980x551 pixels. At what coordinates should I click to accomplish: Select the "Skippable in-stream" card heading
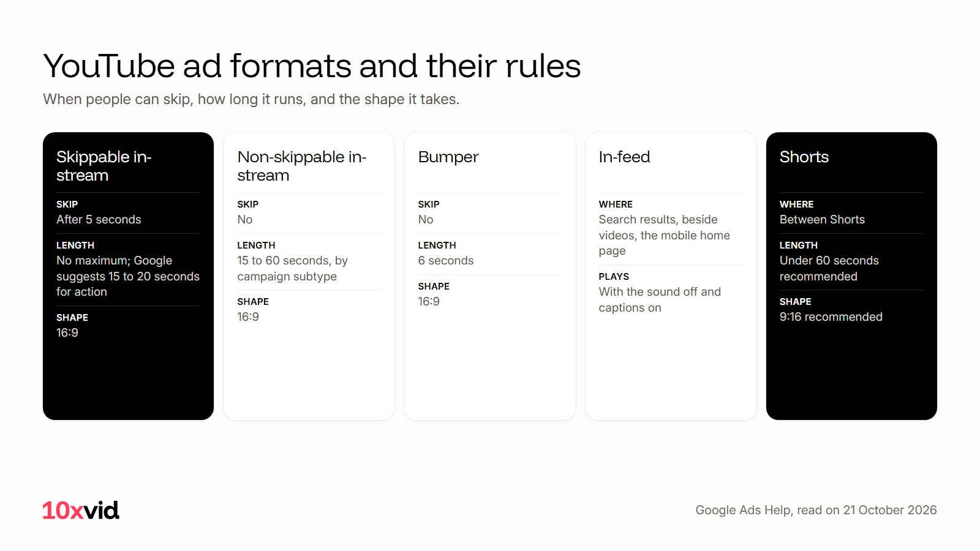click(x=104, y=166)
